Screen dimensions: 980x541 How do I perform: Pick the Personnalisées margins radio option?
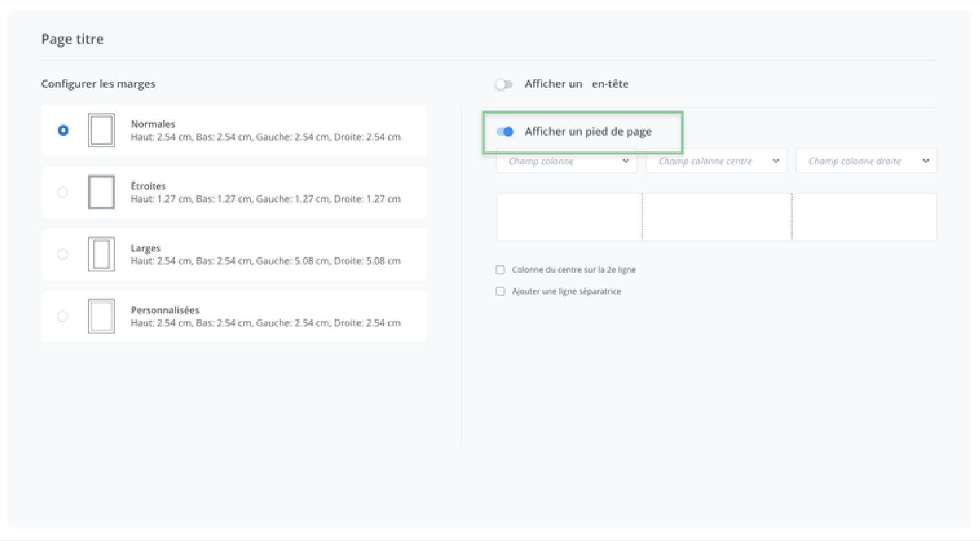pyautogui.click(x=63, y=316)
